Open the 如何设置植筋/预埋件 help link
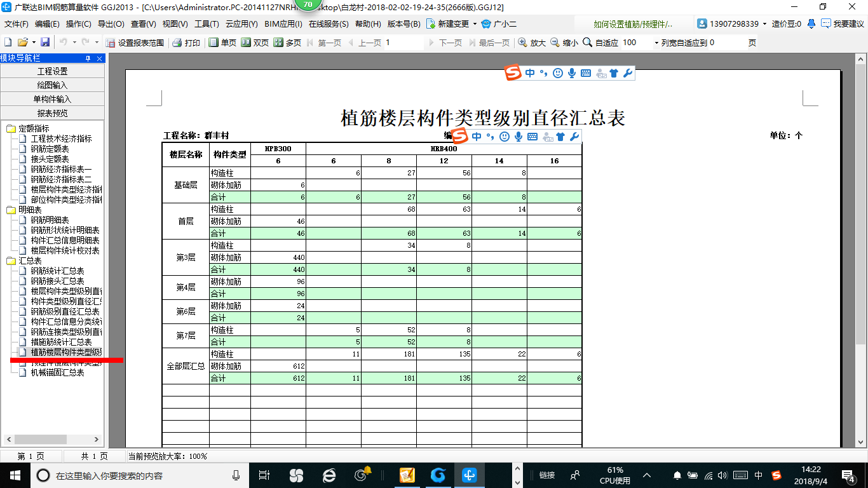Viewport: 868px width, 488px height. 633,24
